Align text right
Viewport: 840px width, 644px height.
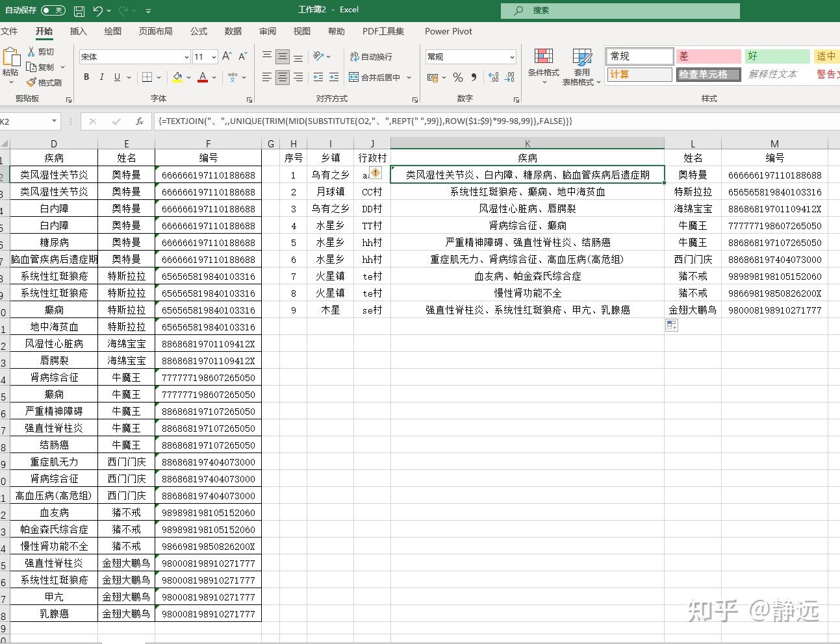click(298, 77)
